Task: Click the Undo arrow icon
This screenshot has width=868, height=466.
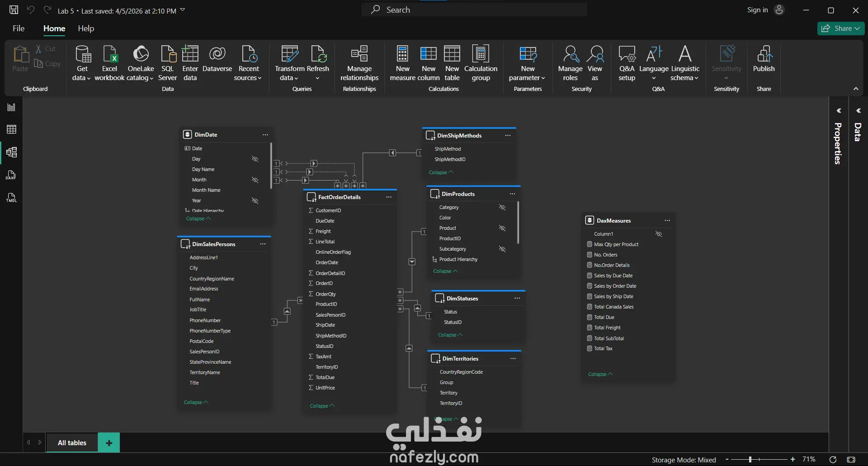Action: point(30,10)
